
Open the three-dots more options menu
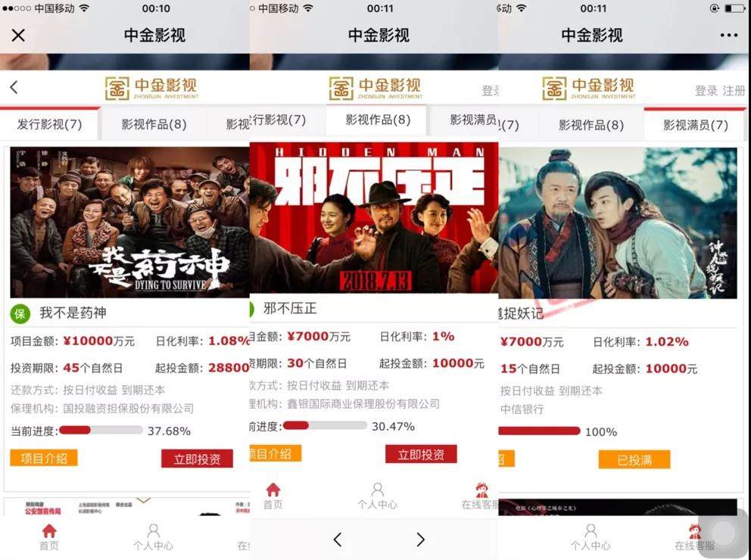click(x=728, y=35)
